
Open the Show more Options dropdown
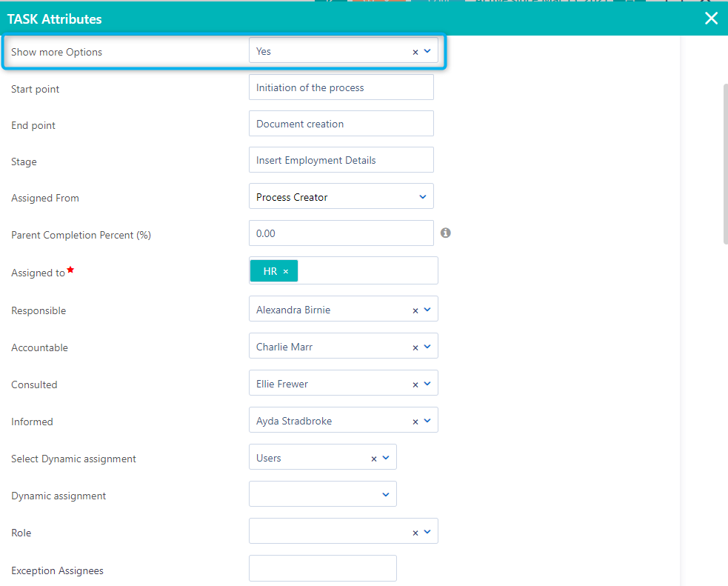click(x=427, y=50)
